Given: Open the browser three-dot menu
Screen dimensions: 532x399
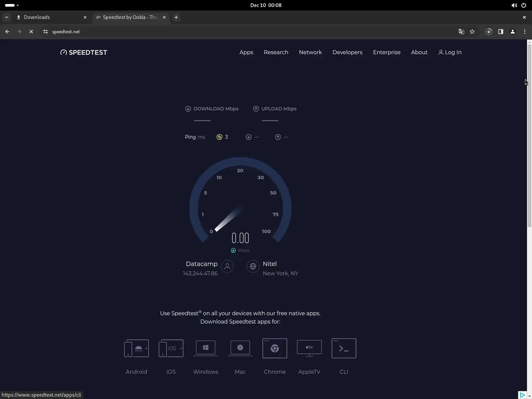Looking at the screenshot, I should pyautogui.click(x=525, y=32).
